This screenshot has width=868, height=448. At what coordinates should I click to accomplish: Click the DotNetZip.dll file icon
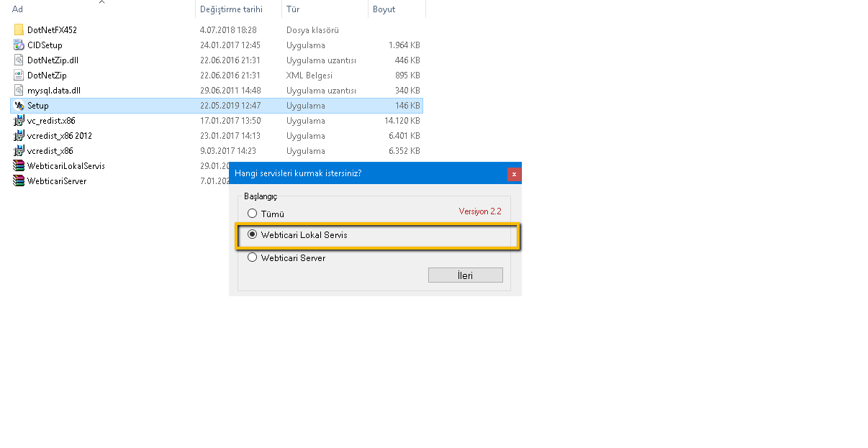(x=19, y=60)
